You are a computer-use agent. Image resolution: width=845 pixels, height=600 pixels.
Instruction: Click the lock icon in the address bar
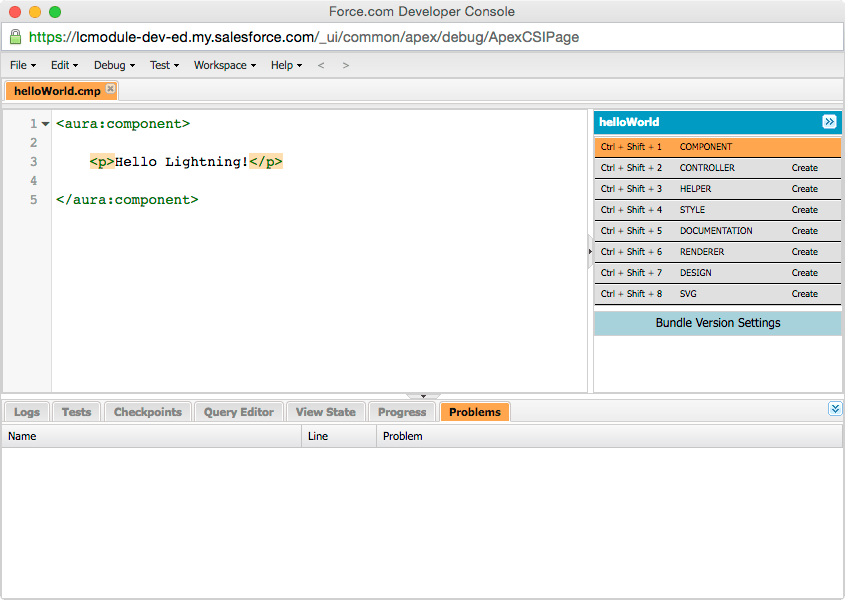pyautogui.click(x=16, y=37)
